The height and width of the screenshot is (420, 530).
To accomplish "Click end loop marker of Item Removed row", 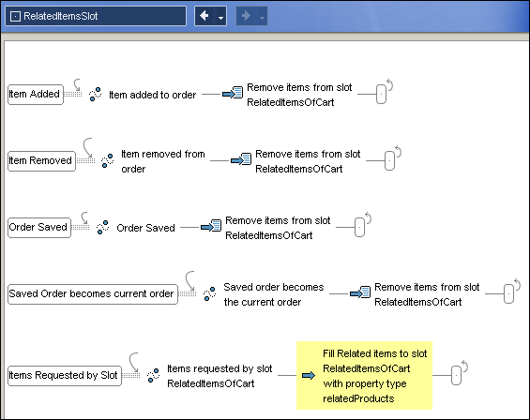I will pos(389,160).
